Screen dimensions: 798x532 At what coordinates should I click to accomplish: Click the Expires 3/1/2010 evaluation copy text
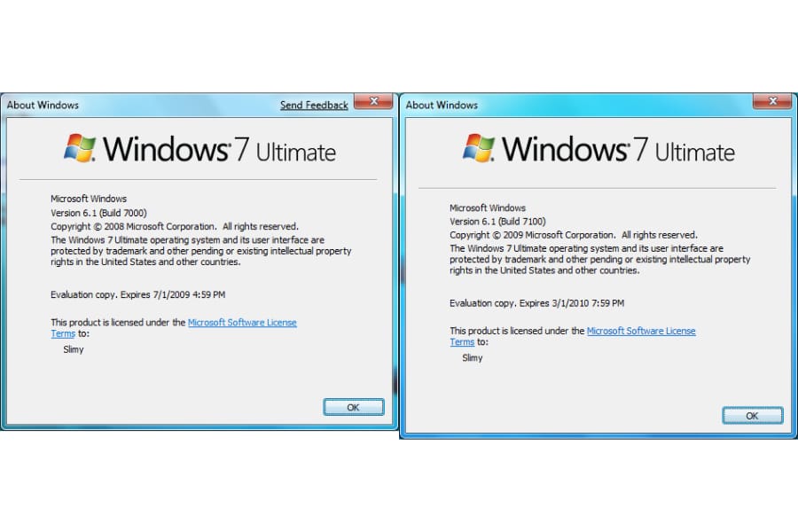[x=537, y=303]
